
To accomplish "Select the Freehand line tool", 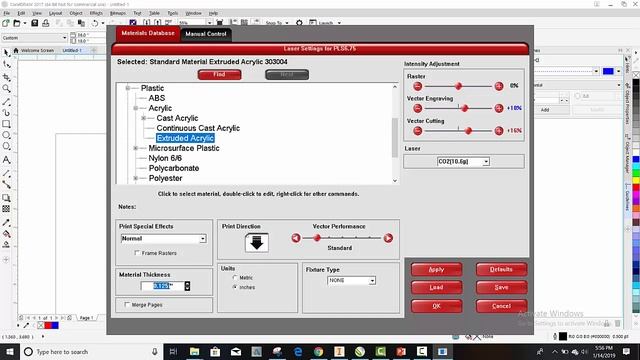I will [x=6, y=101].
